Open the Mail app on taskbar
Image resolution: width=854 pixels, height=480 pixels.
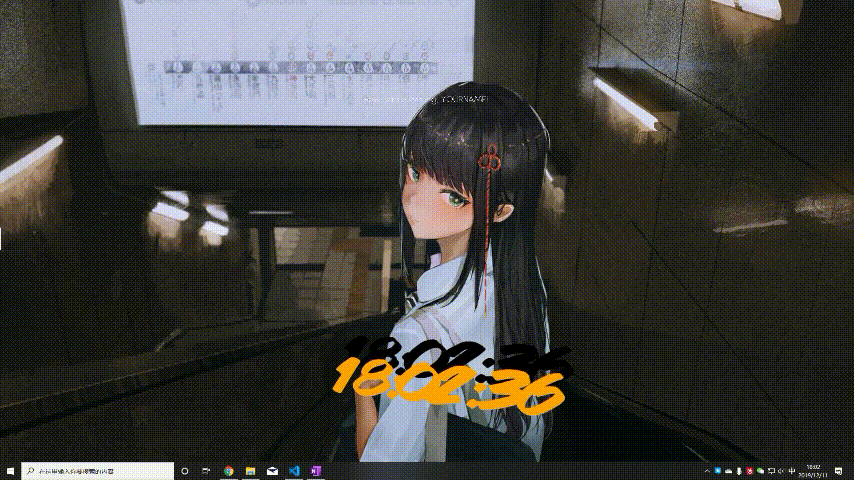tap(272, 470)
